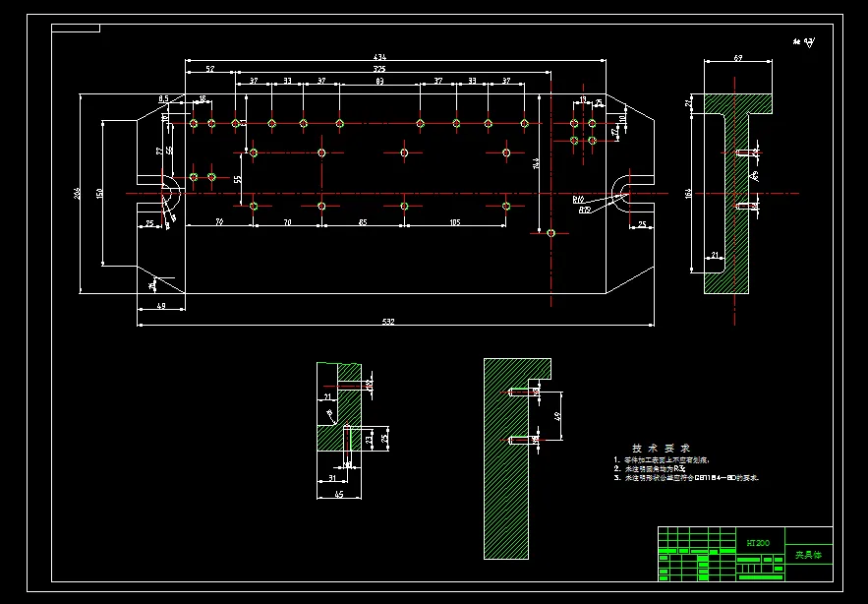The image size is (868, 604).
Task: Pick the 52 dimension near top left
Action: coord(210,69)
